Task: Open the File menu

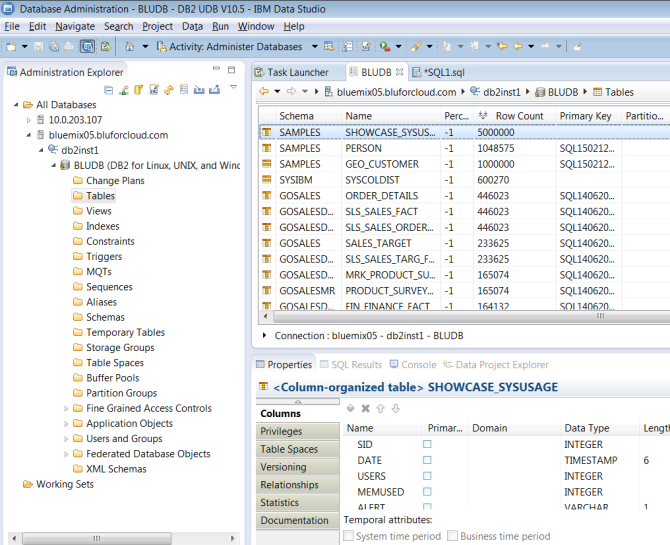Action: pyautogui.click(x=12, y=27)
